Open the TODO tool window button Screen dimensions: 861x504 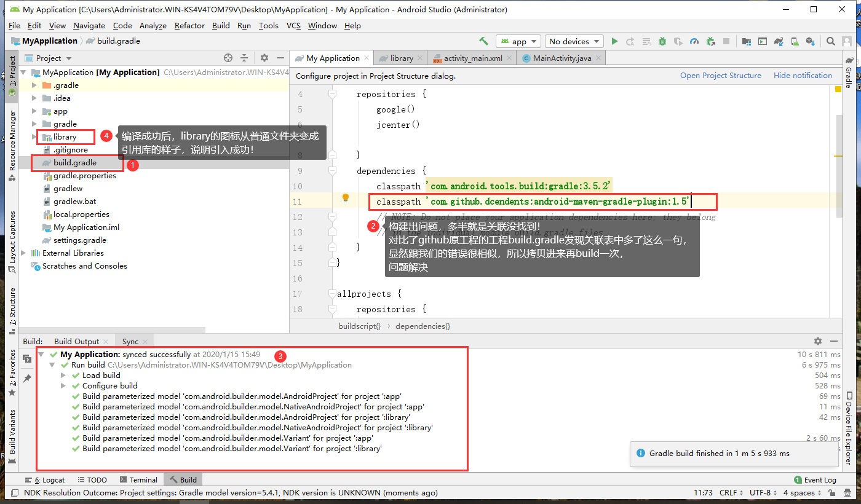pos(92,480)
